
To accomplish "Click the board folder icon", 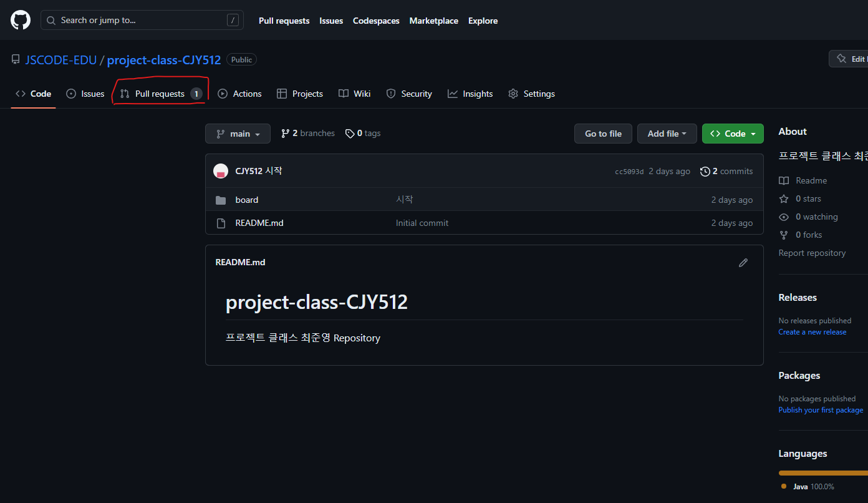I will pyautogui.click(x=220, y=200).
